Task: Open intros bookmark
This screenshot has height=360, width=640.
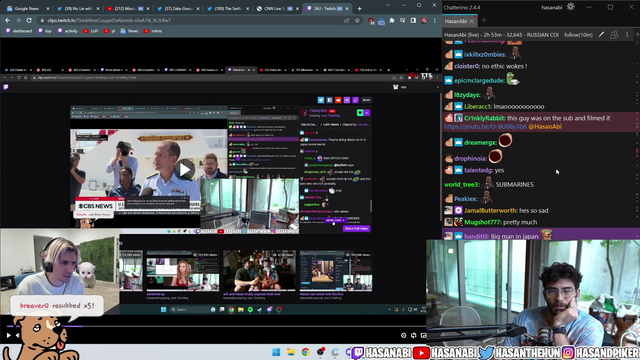Action: (x=153, y=31)
